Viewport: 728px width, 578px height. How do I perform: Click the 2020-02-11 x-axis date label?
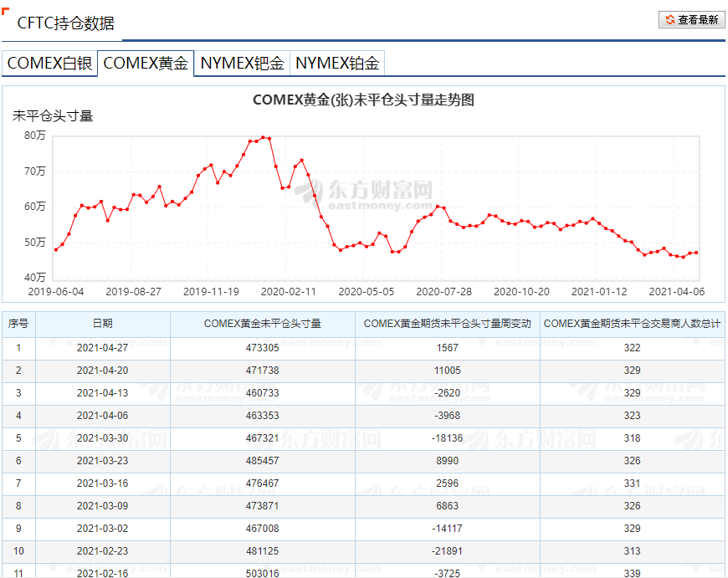[x=289, y=292]
